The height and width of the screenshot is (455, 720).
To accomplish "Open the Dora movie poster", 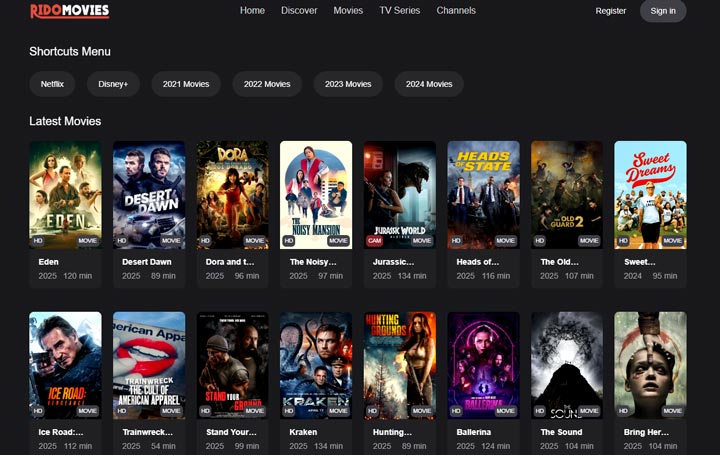I will 233,195.
